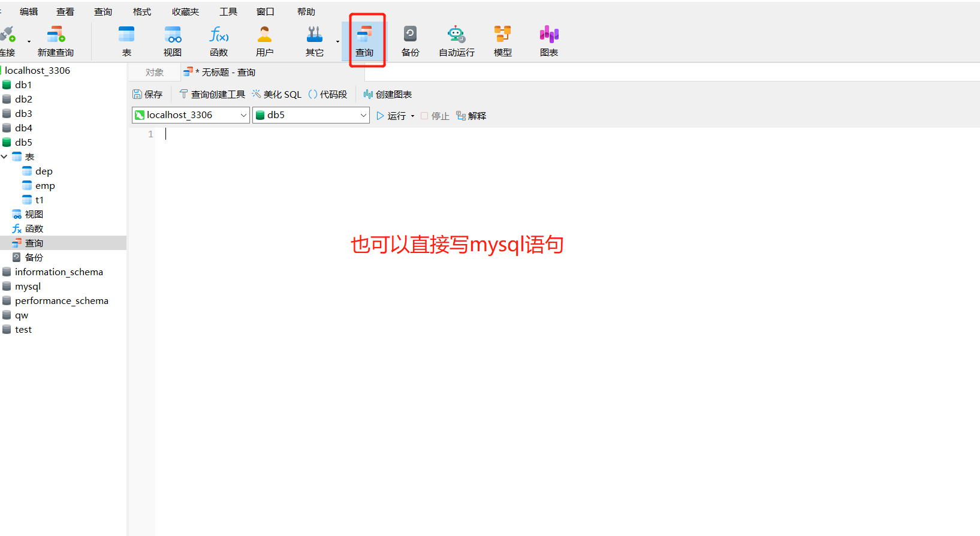Open the 窗口 Window menu
Viewport: 980px width, 536px height.
coord(266,11)
